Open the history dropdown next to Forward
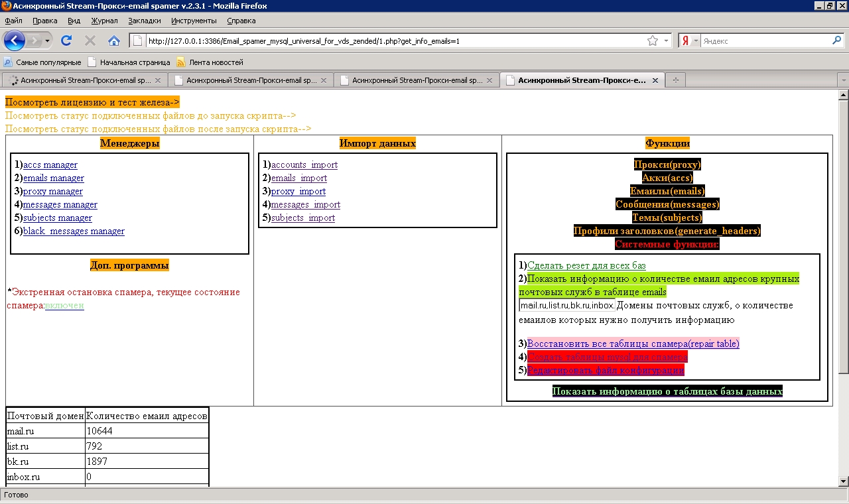The height and width of the screenshot is (504, 849). coord(48,41)
